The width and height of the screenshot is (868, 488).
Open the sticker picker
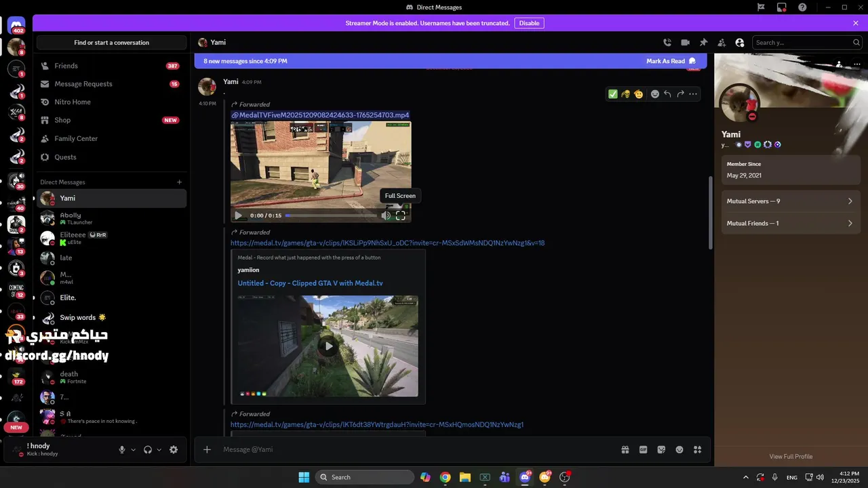(661, 449)
